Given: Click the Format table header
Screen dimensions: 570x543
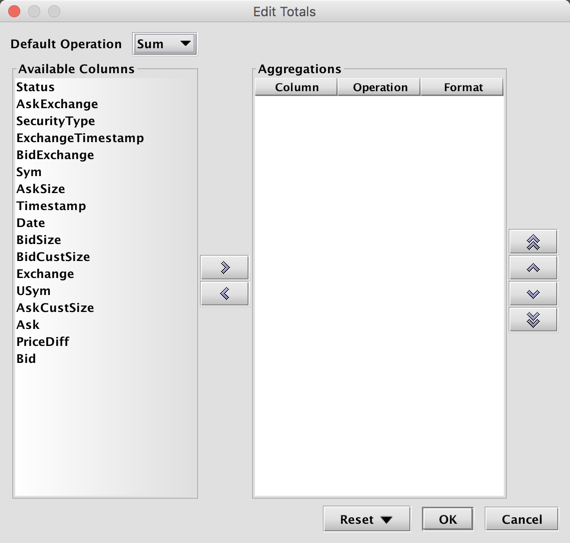Looking at the screenshot, I should coord(462,87).
